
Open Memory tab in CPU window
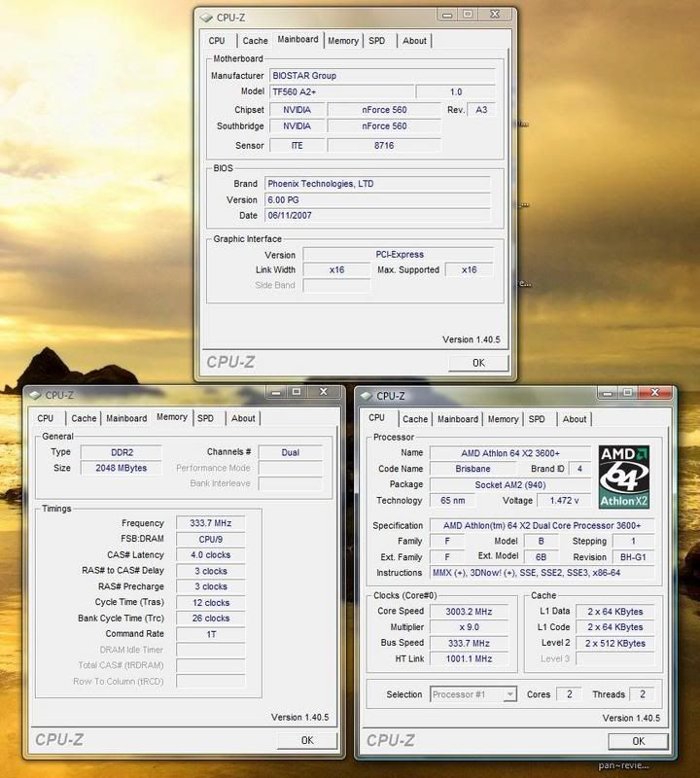pos(503,419)
